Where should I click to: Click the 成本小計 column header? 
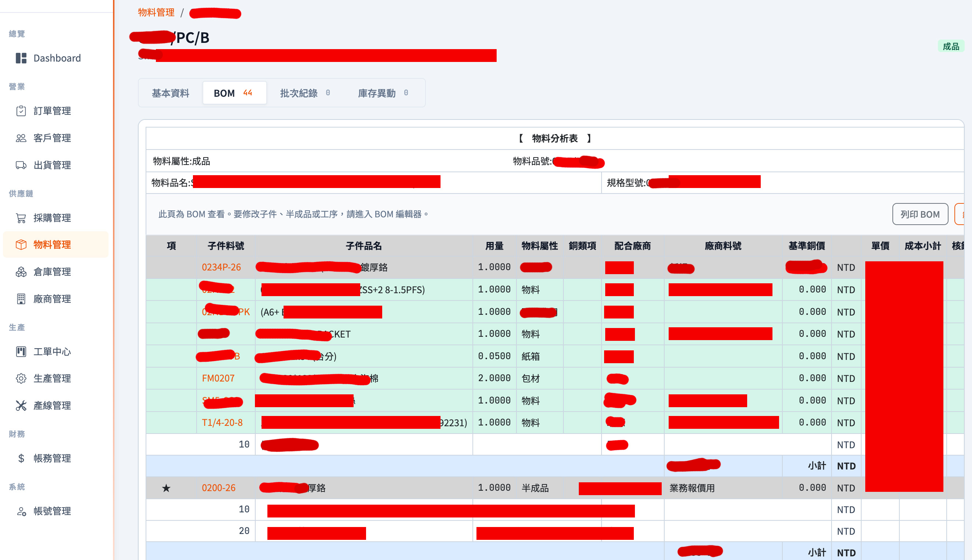coord(922,246)
